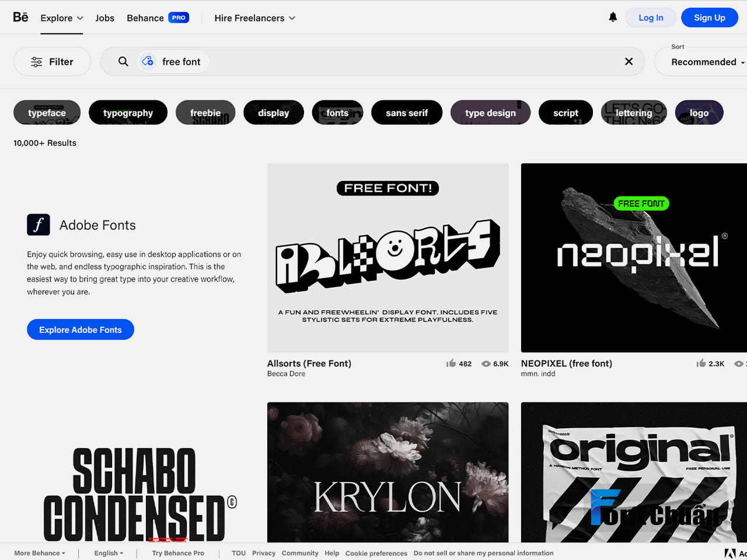Open the Filter panel
Screen dimensions: 747x560
coord(52,61)
